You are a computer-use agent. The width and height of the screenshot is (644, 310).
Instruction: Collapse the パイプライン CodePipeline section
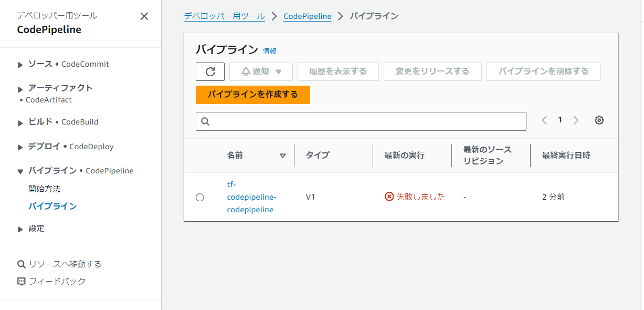20,171
